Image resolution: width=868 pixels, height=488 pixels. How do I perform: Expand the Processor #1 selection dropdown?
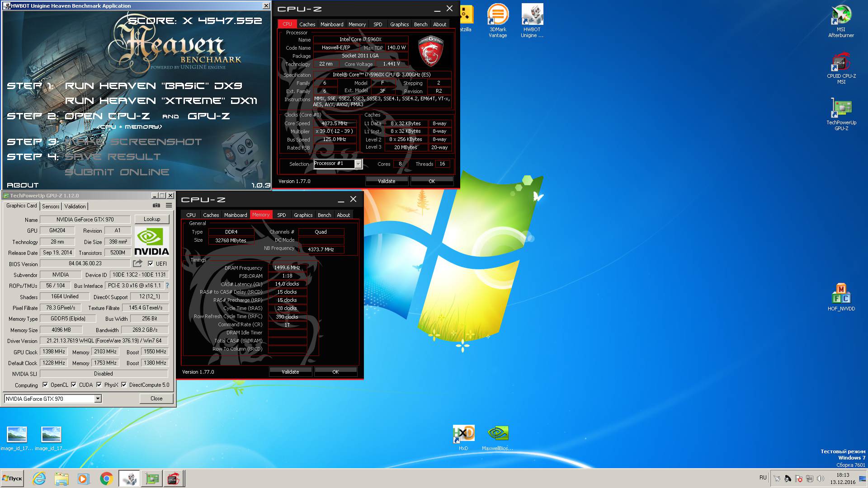358,164
